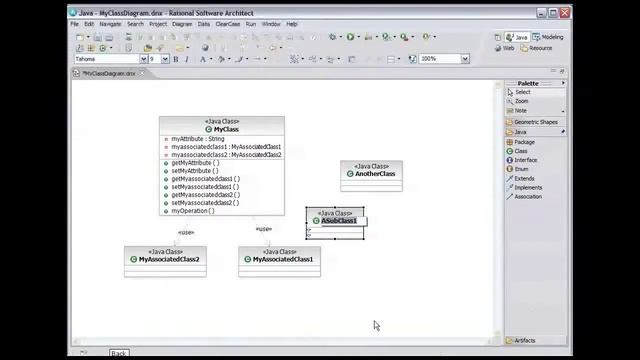Click the horizontal diagram scrollbar

[x=282, y=341]
